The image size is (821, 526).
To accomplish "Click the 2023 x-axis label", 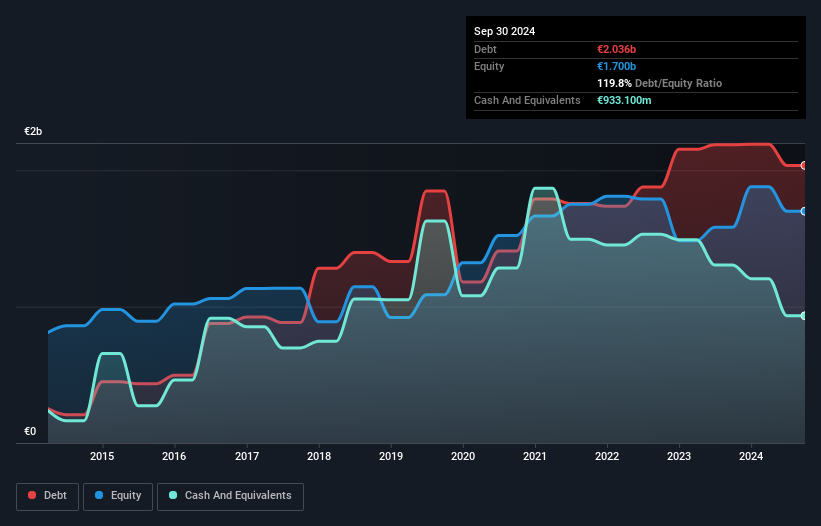I will click(679, 456).
